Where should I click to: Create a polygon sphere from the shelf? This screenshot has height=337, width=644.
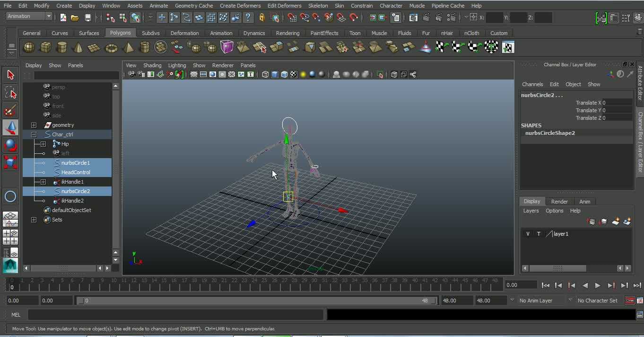[29, 47]
